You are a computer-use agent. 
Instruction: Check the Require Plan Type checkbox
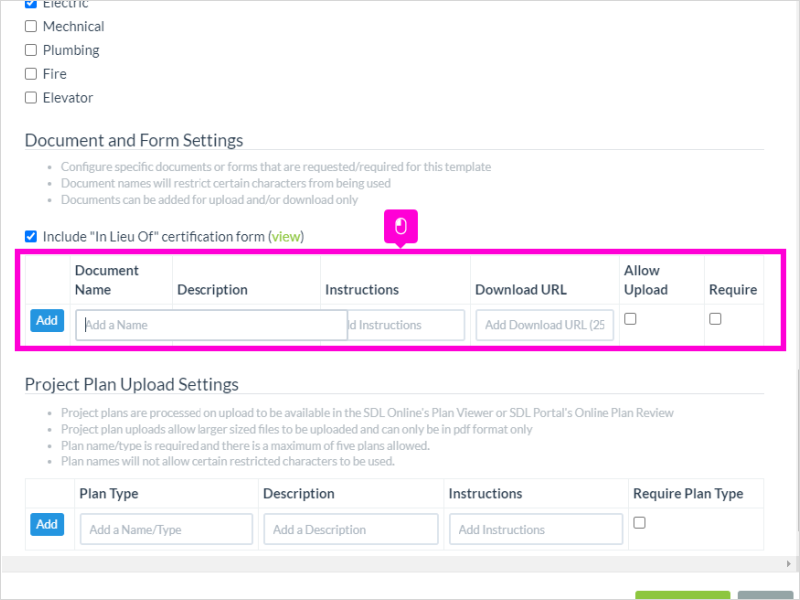[x=639, y=523]
